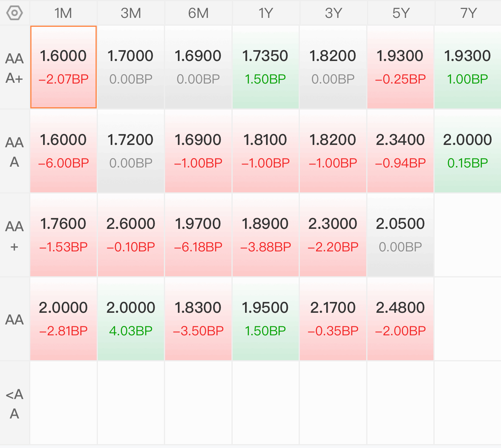The height and width of the screenshot is (448, 501).
Task: Select AAA 5Y cell showing 2.3400
Action: coord(400,151)
